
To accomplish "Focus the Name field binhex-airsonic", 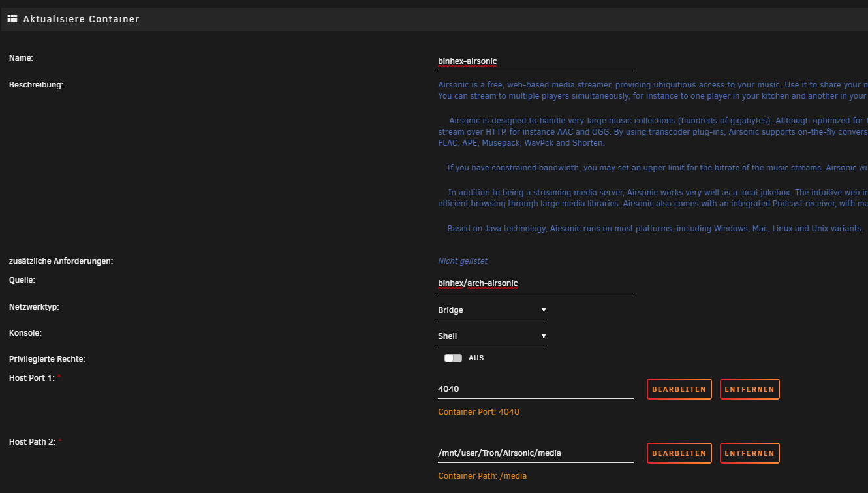I will click(x=536, y=61).
